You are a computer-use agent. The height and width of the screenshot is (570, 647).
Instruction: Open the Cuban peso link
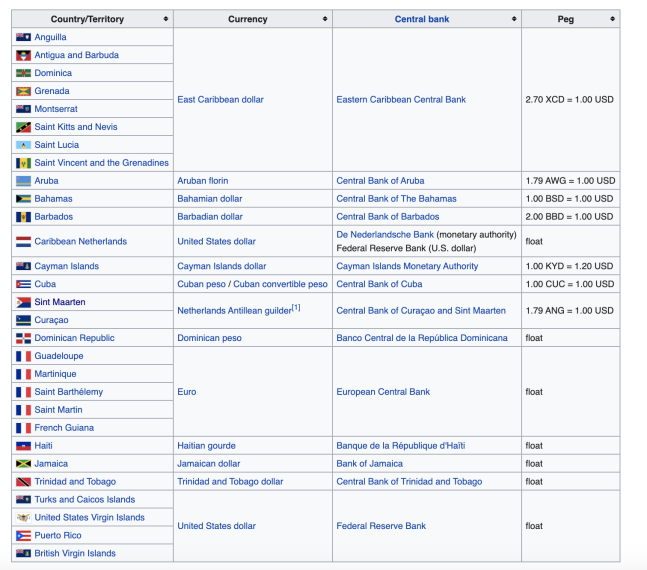click(x=201, y=284)
